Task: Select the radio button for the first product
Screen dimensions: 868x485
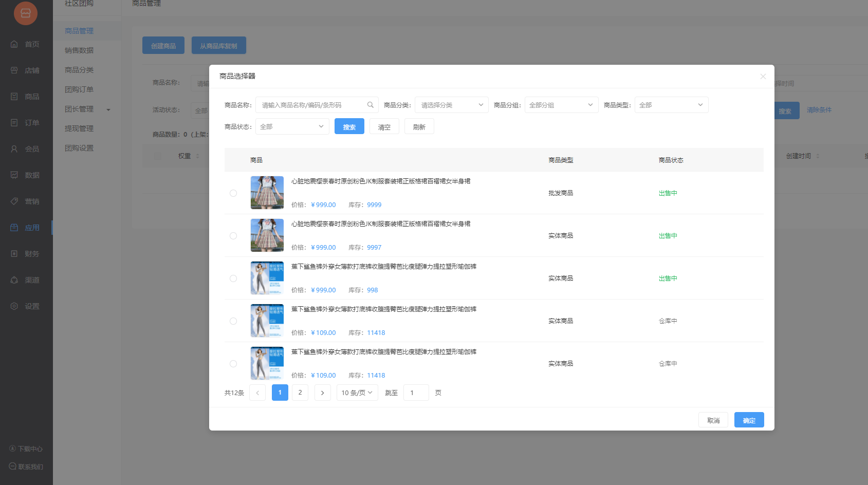Action: pyautogui.click(x=233, y=193)
